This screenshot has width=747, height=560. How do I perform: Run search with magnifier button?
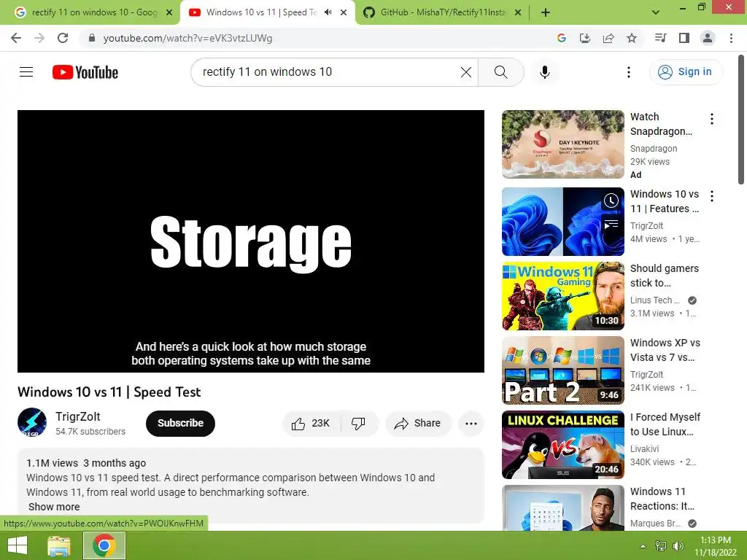tap(500, 72)
